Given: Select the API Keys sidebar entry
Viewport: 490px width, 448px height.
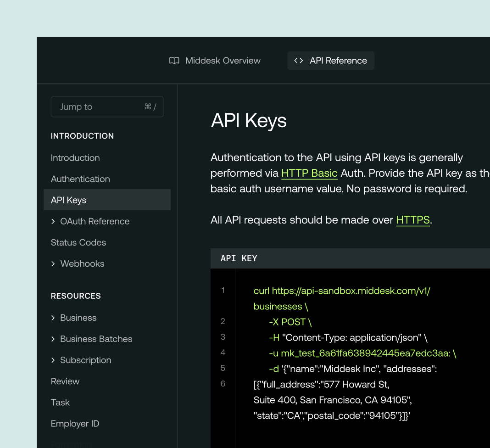Looking at the screenshot, I should point(68,200).
